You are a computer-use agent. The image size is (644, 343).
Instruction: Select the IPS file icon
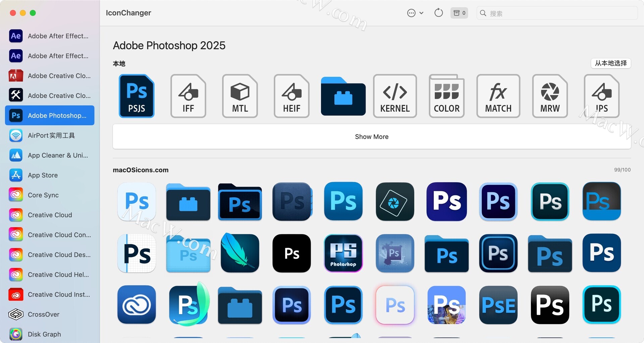[x=601, y=96]
